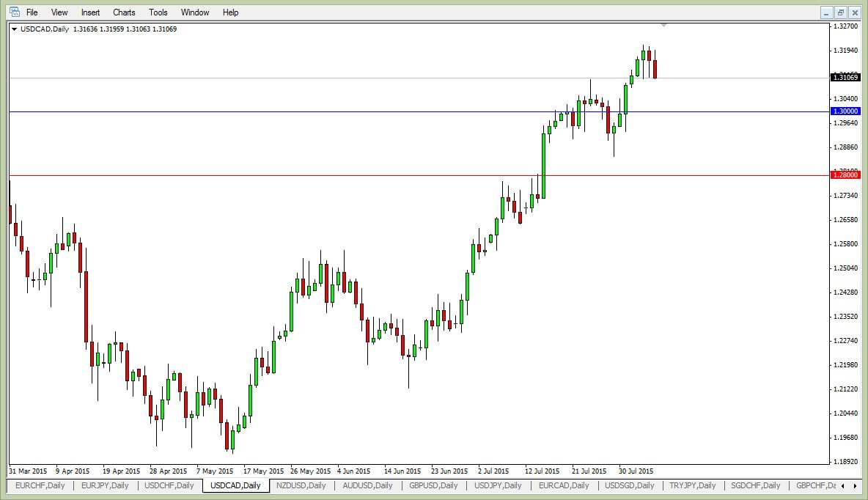Open the Tools menu
Viewport: 868px width, 500px height.
click(158, 12)
